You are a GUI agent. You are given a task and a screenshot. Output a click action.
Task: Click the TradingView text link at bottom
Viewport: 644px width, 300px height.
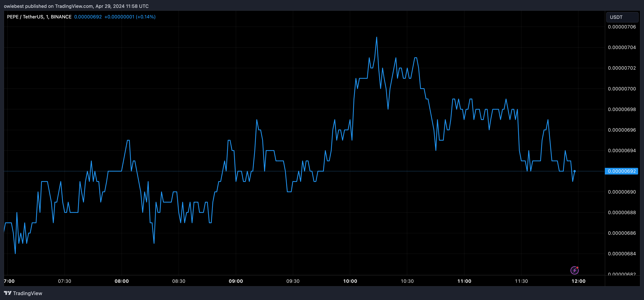[x=27, y=293]
